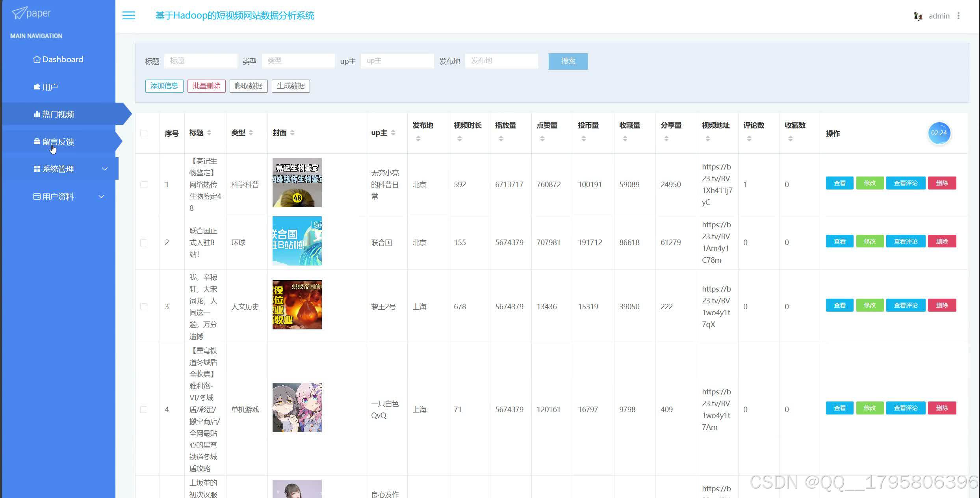Sort by the 视频时长 column sort arrows
This screenshot has height=498, width=980.
coord(459,139)
